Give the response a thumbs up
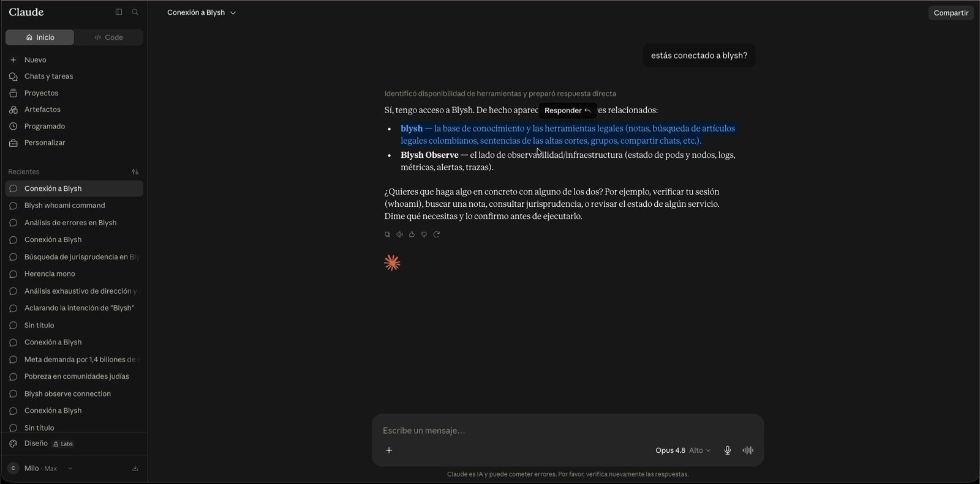The width and height of the screenshot is (980, 484). pyautogui.click(x=412, y=234)
